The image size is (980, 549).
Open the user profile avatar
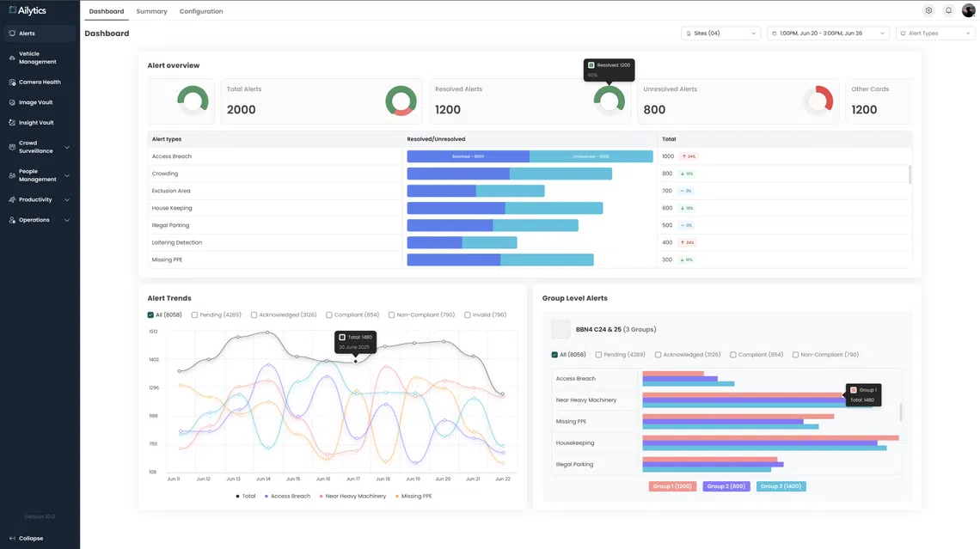click(x=969, y=11)
